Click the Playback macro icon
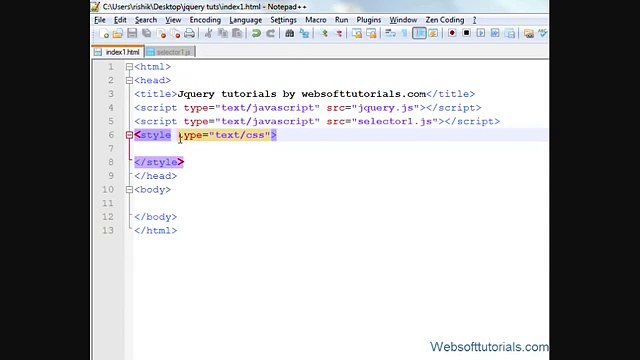 click(480, 33)
